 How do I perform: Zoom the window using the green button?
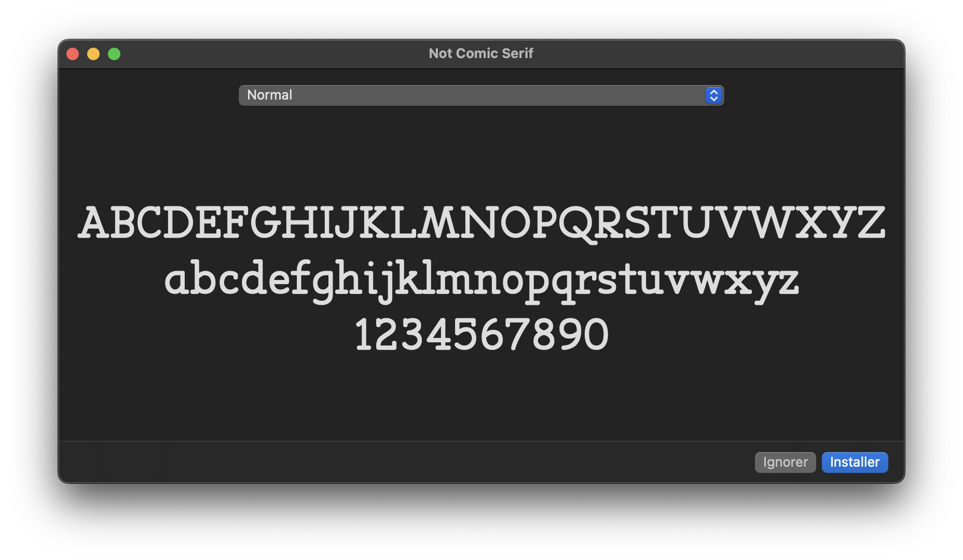point(114,54)
